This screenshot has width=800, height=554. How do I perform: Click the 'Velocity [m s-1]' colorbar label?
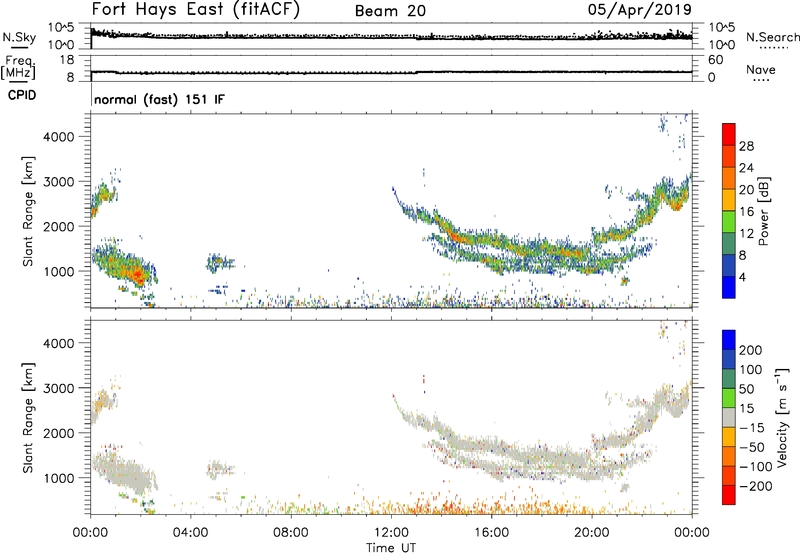[781, 417]
